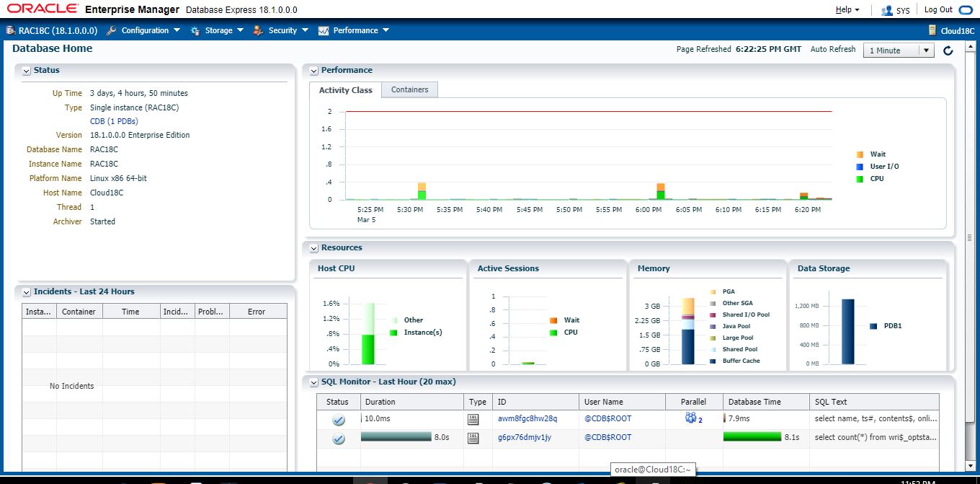The width and height of the screenshot is (980, 484).
Task: Click @CDB$ROOT user for g6px76dmjv1jy row
Action: pyautogui.click(x=607, y=437)
